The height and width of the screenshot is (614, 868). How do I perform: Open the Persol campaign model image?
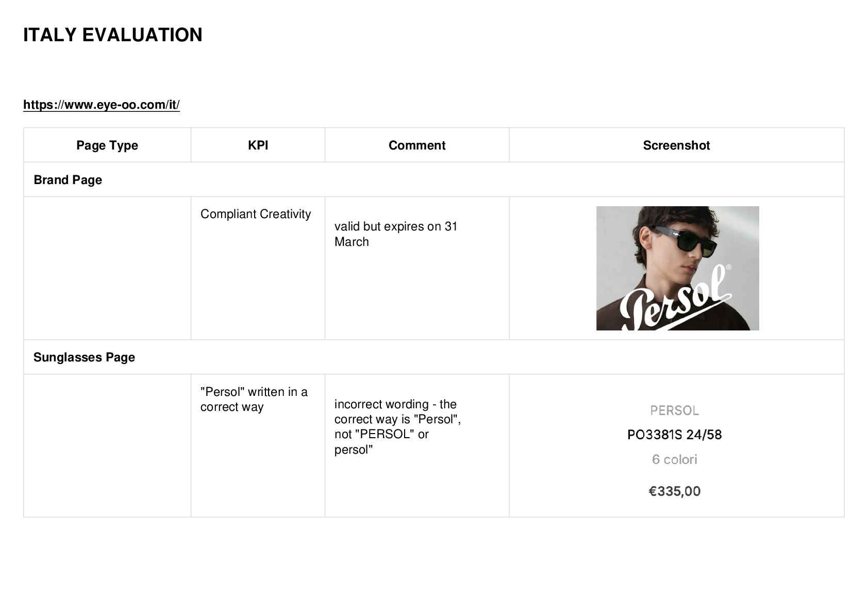(677, 268)
